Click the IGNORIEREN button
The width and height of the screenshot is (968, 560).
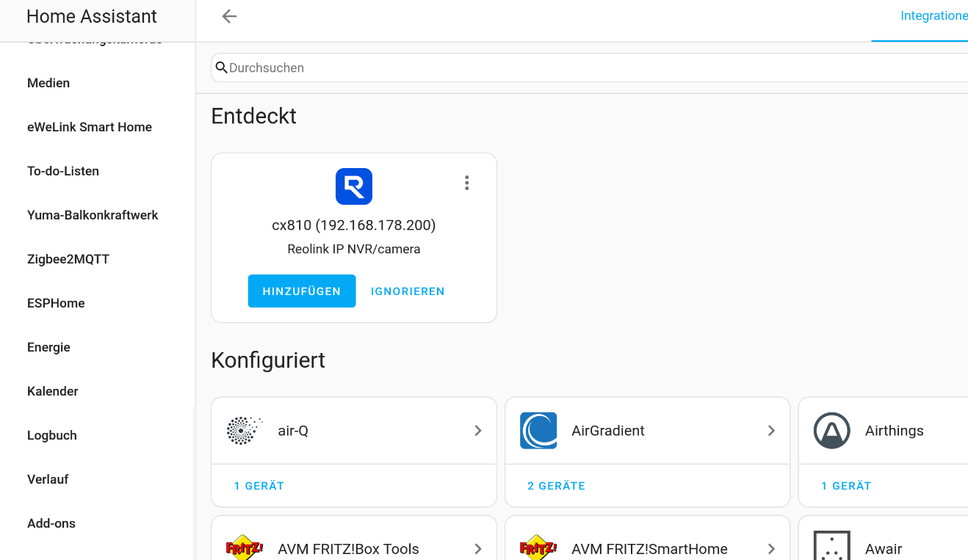408,291
